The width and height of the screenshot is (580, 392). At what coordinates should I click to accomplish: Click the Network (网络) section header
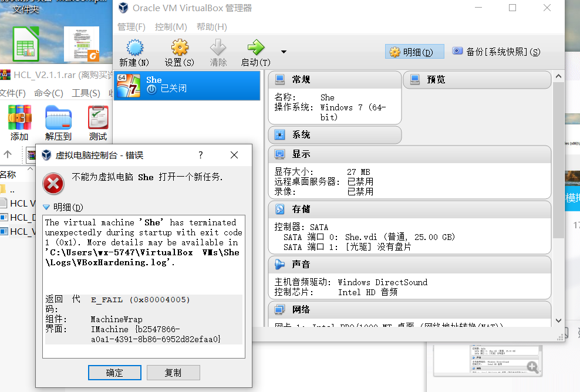pyautogui.click(x=410, y=309)
